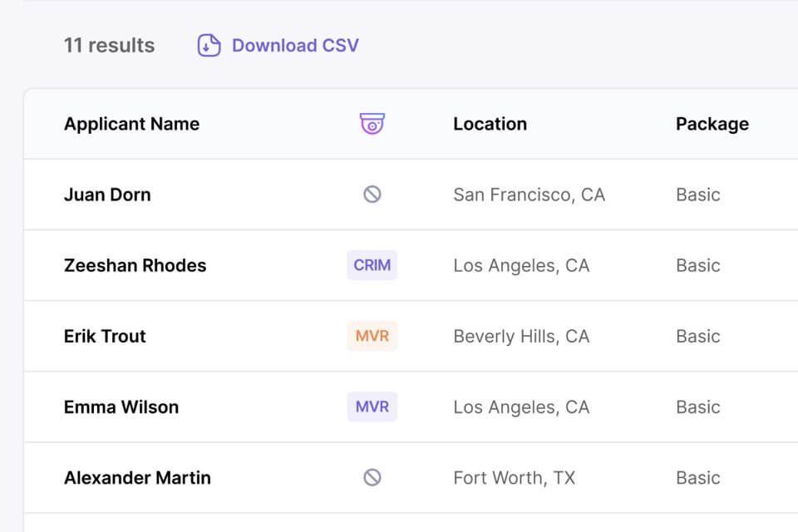Open applicant Erik Trout
This screenshot has height=532, width=798.
(105, 336)
